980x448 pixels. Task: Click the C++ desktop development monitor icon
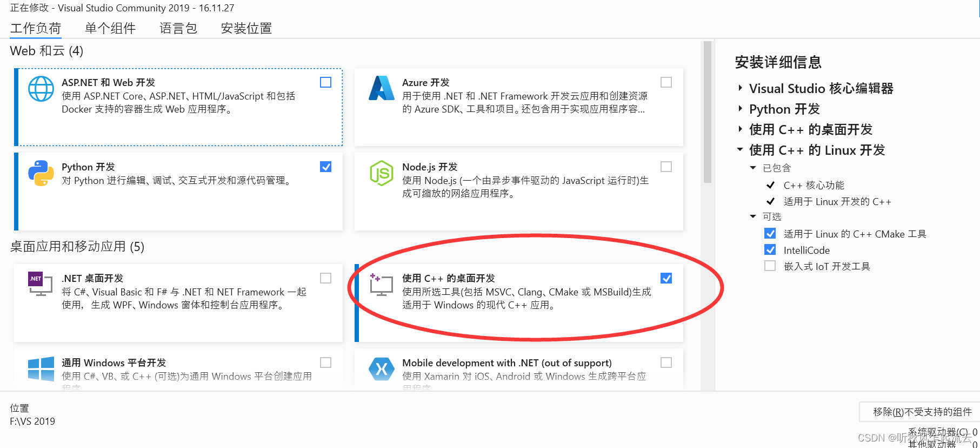(x=381, y=285)
